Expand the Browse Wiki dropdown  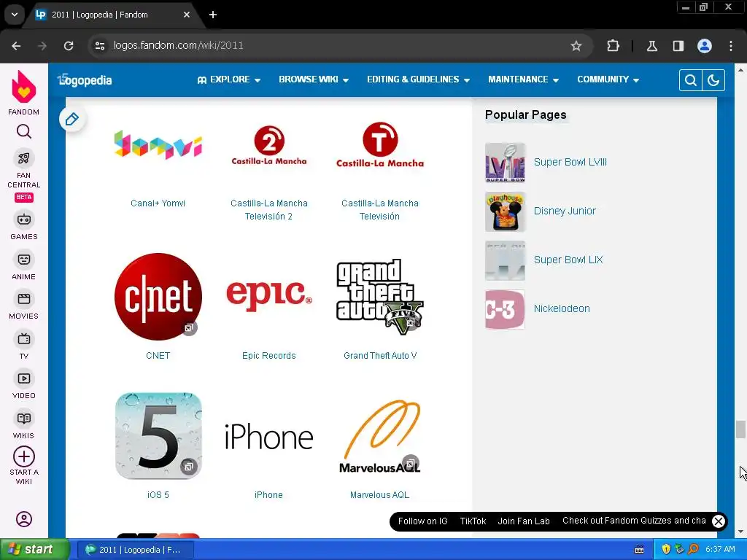(x=314, y=79)
